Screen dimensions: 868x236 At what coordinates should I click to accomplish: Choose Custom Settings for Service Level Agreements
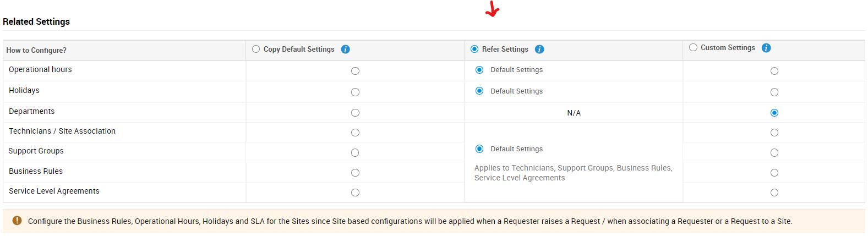[x=774, y=193]
